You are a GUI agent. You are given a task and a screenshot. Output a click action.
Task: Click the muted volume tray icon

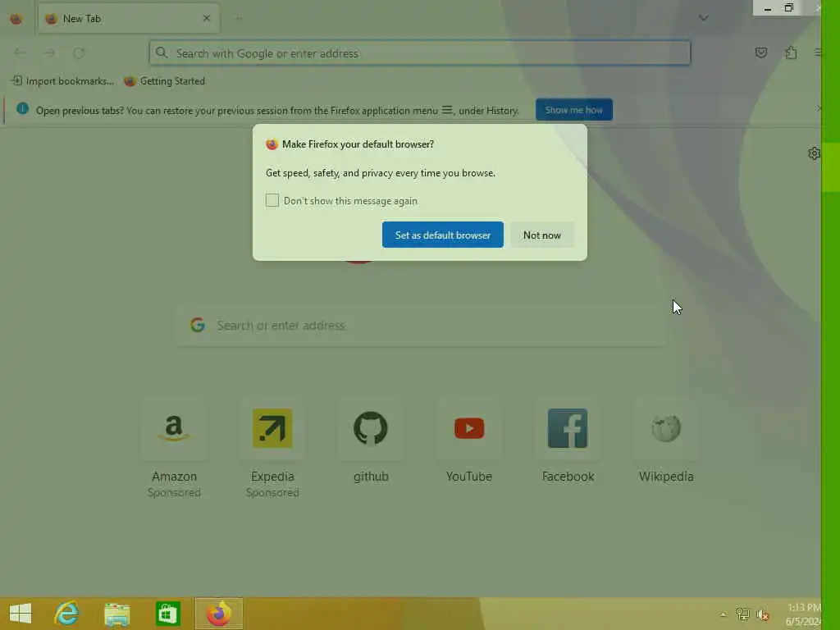tap(763, 614)
